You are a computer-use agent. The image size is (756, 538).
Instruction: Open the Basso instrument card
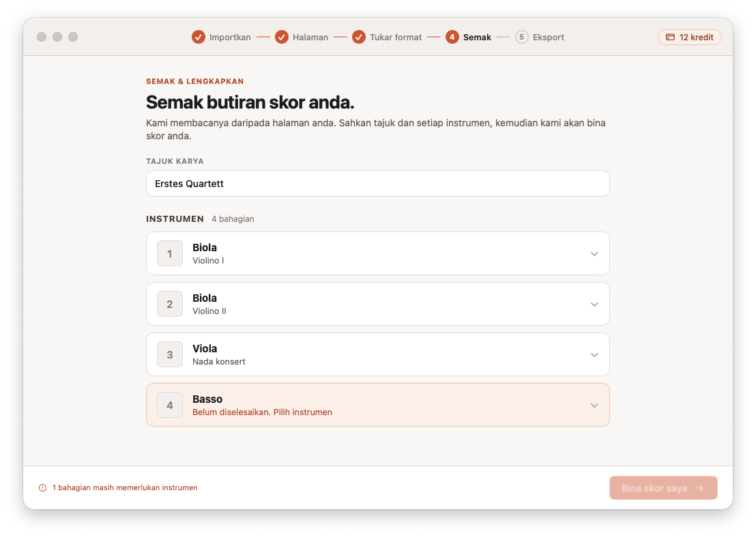point(378,406)
